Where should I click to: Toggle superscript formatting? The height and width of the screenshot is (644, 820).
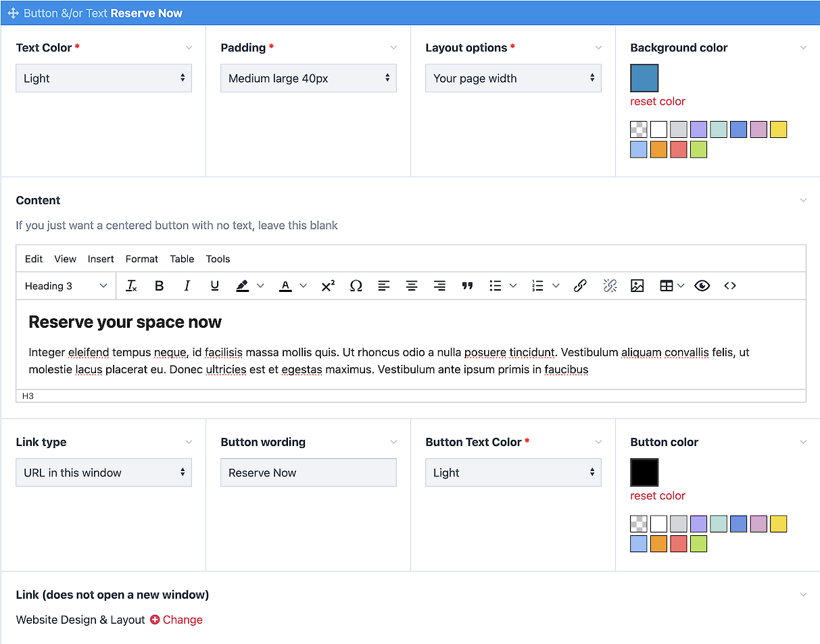pyautogui.click(x=328, y=286)
